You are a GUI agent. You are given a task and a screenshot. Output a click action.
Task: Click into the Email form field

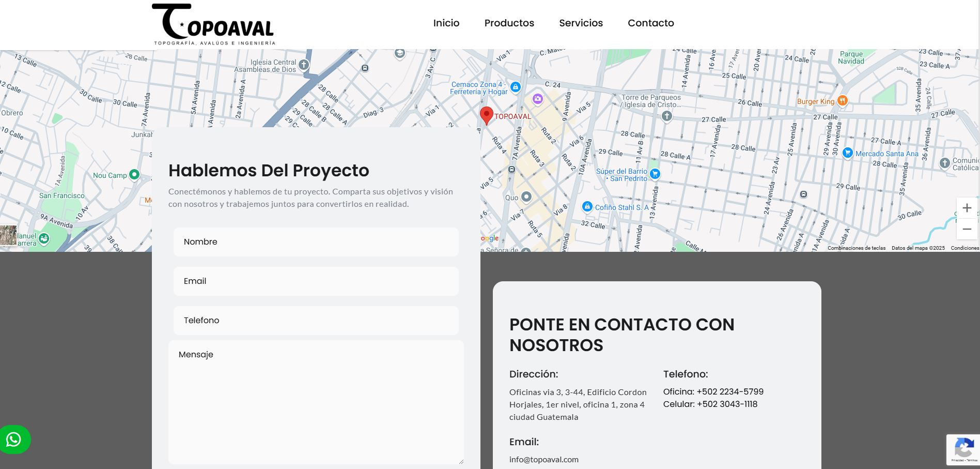[316, 281]
